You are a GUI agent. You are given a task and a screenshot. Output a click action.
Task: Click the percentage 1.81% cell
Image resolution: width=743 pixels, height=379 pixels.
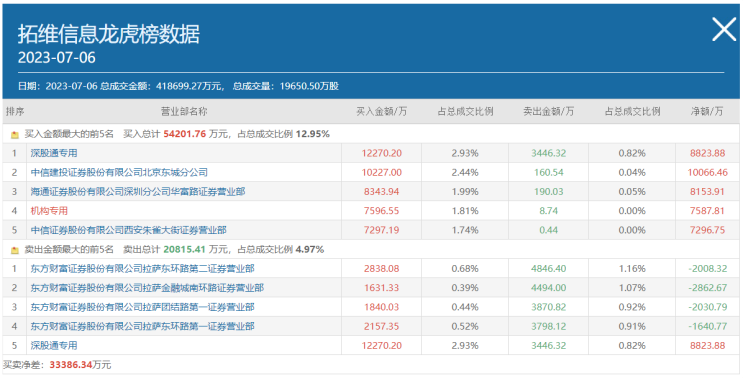465,211
